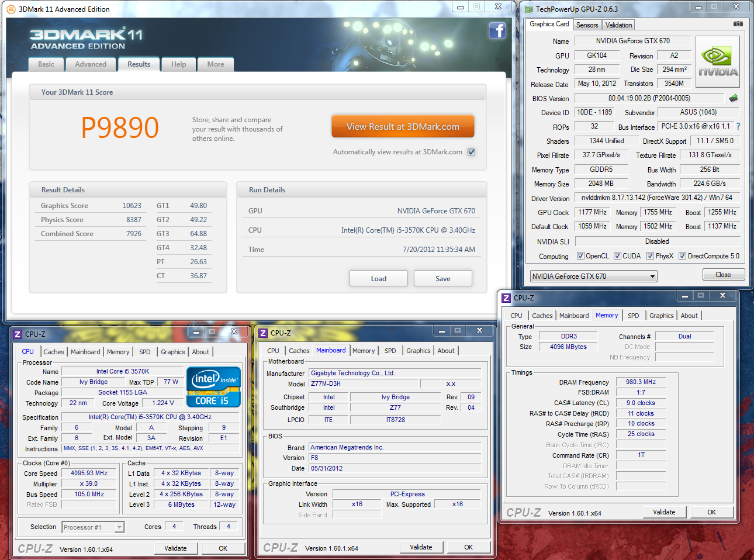Viewport: 754px width, 560px height.
Task: Click Validate in CPU-Z Memory window
Action: pyautogui.click(x=664, y=512)
